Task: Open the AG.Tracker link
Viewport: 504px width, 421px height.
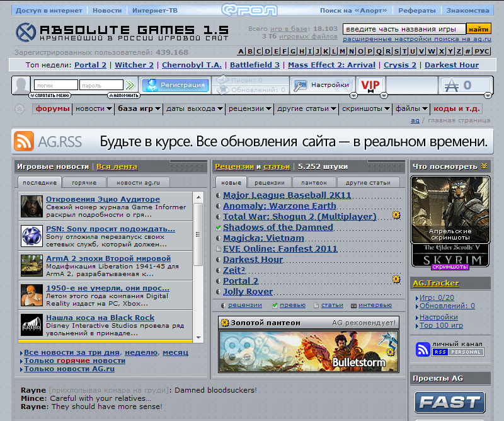Action: [x=435, y=283]
